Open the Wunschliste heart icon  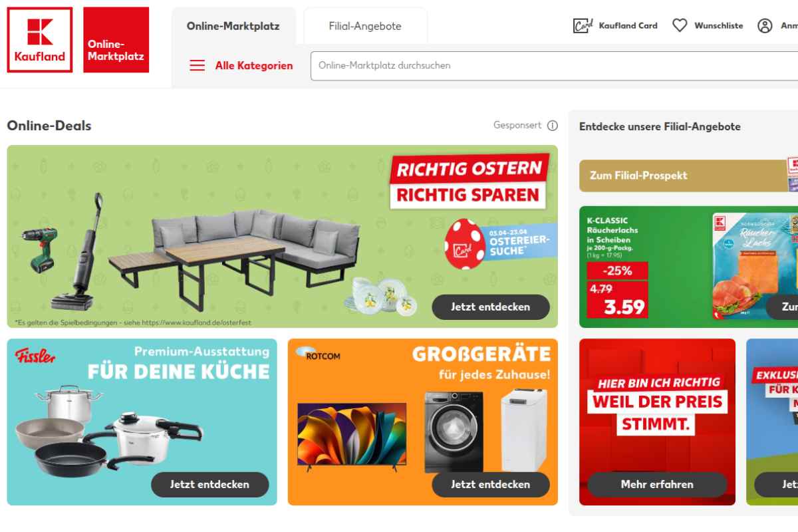680,25
